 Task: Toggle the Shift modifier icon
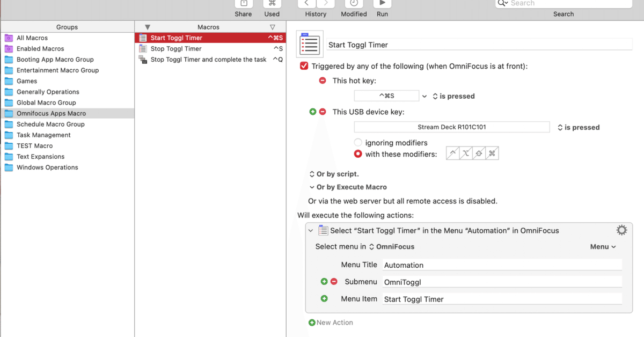(x=479, y=153)
